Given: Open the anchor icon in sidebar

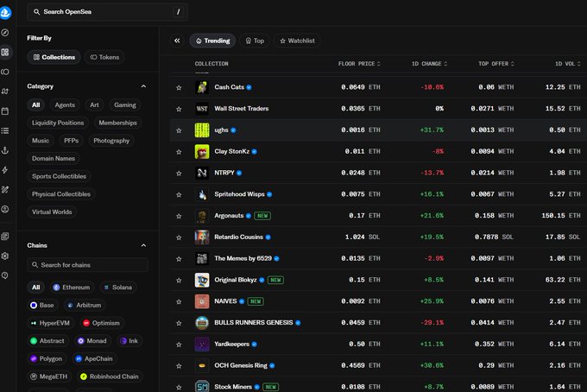Looking at the screenshot, I should (5, 150).
